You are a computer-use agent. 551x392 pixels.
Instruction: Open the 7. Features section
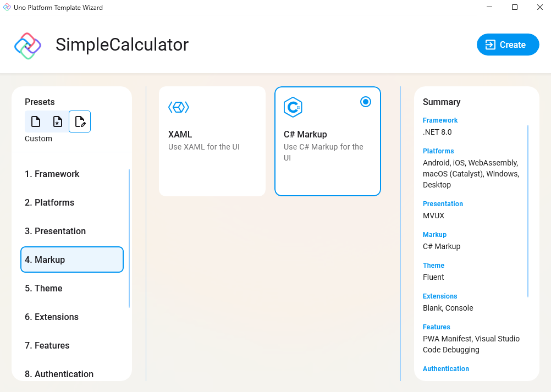click(x=71, y=345)
